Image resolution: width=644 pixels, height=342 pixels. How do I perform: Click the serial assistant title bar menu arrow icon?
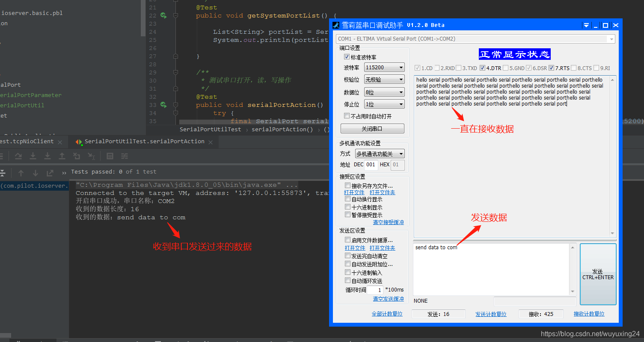586,26
